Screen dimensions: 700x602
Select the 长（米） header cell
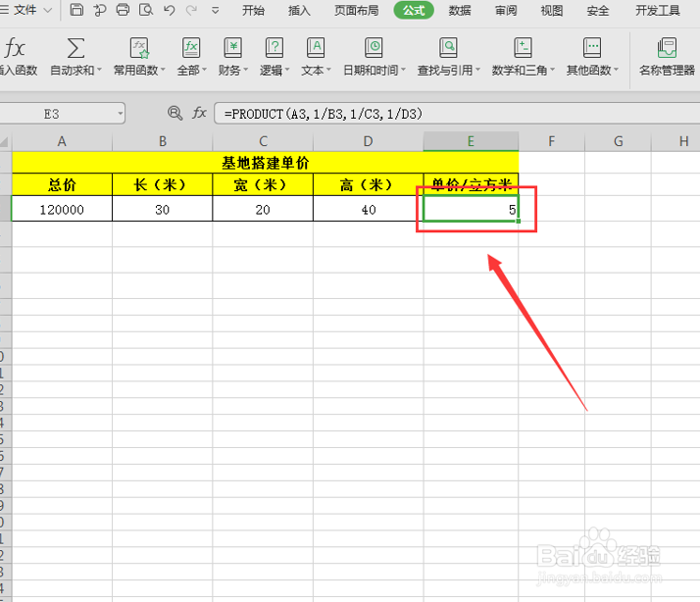tap(163, 184)
